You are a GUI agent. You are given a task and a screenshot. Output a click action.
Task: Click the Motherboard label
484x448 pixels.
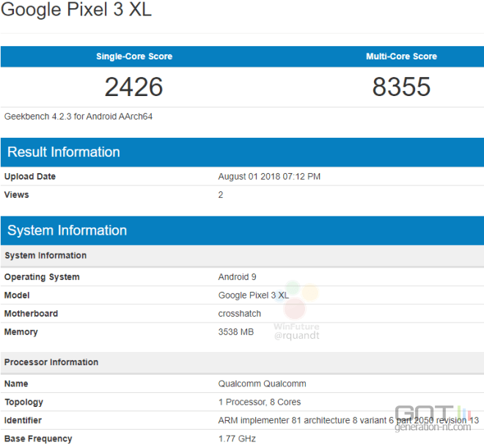(32, 314)
